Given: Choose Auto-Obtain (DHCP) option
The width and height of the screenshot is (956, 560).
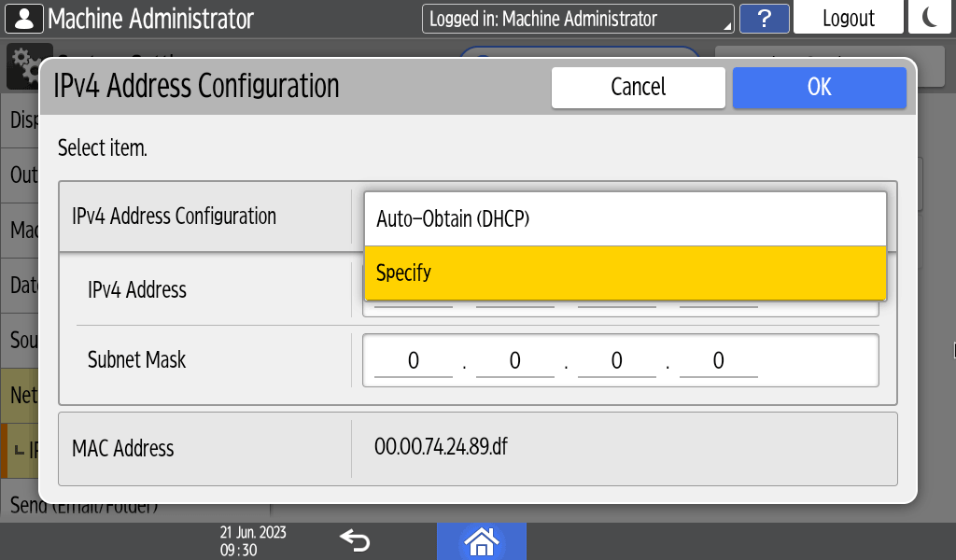Looking at the screenshot, I should [625, 219].
